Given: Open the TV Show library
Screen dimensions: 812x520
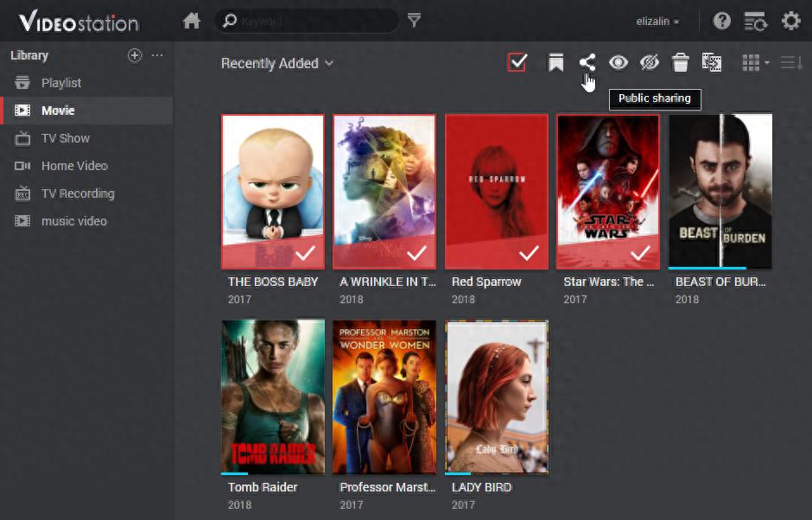Looking at the screenshot, I should (66, 138).
